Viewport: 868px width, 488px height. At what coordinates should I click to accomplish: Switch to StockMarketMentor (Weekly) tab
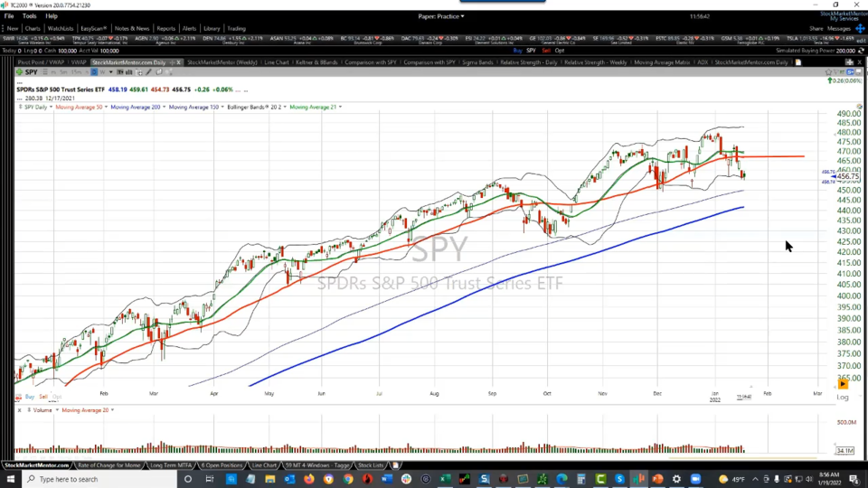(x=222, y=62)
